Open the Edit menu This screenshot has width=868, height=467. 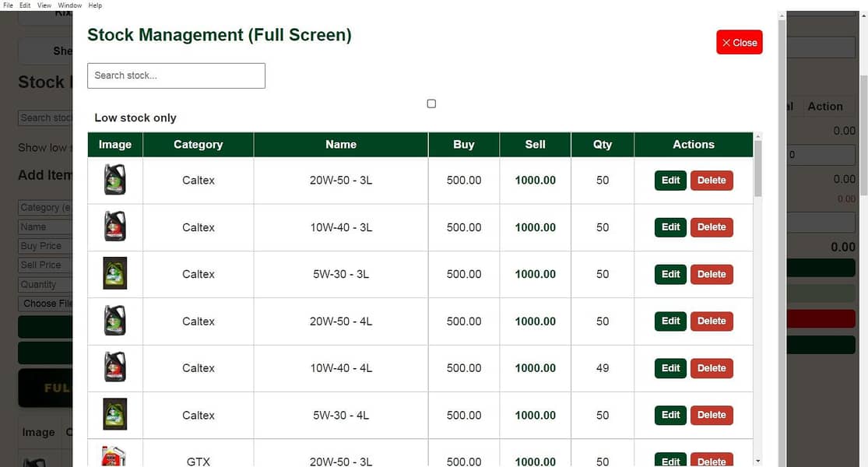coord(25,5)
